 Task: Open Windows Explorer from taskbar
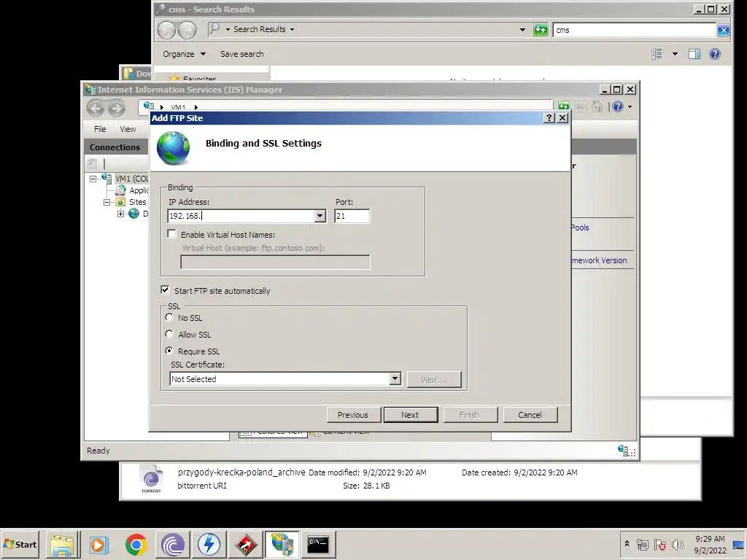(x=63, y=544)
